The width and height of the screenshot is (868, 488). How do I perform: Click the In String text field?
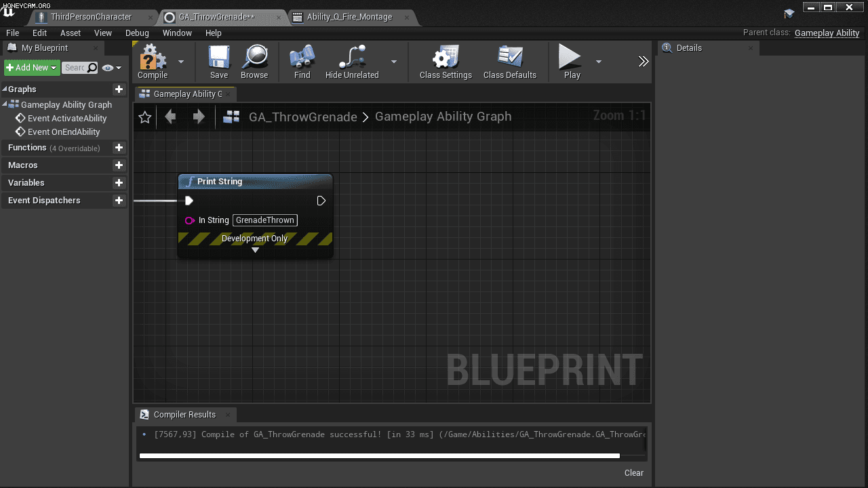tap(265, 220)
